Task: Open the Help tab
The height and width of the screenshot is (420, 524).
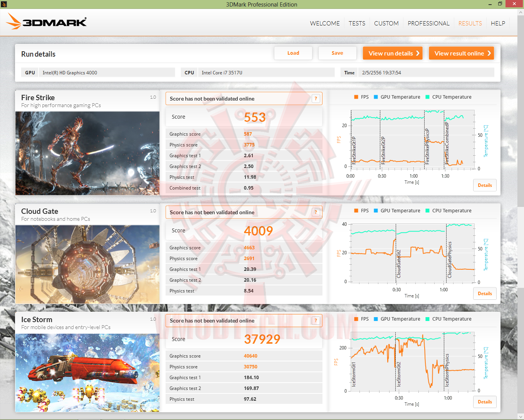Action: tap(498, 24)
